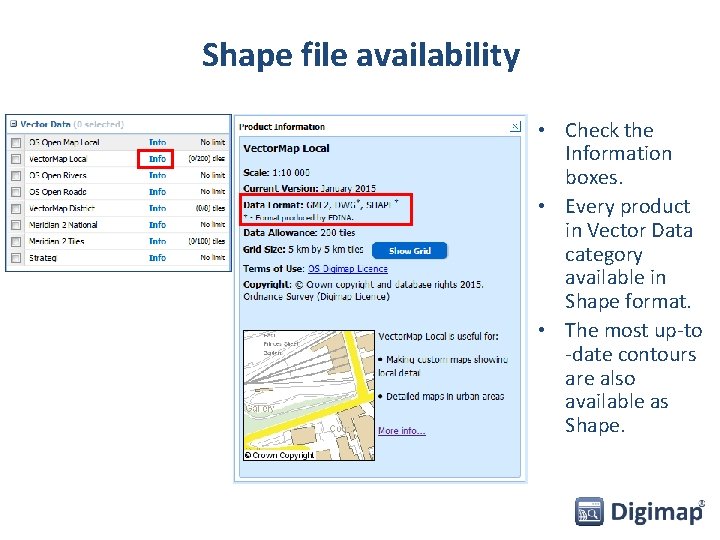The image size is (720, 540).
Task: Click the Digimap logo icon
Action: (x=589, y=511)
